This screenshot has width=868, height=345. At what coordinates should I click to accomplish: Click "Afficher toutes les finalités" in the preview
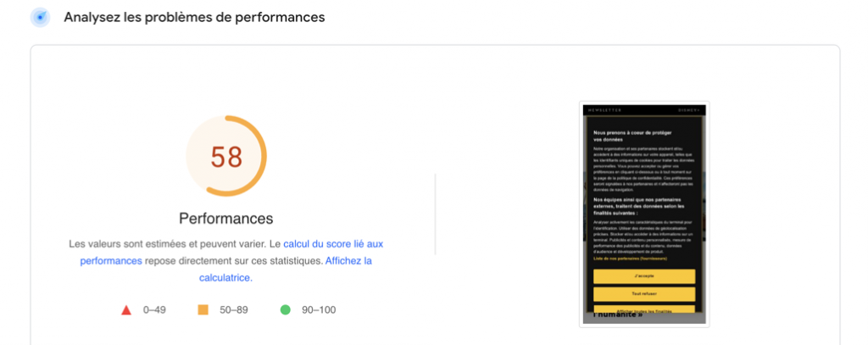644,309
